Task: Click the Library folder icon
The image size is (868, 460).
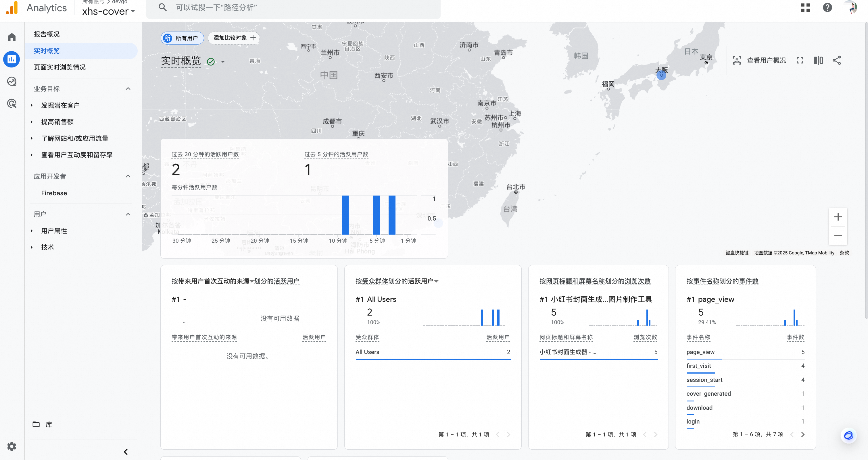Action: pos(36,424)
